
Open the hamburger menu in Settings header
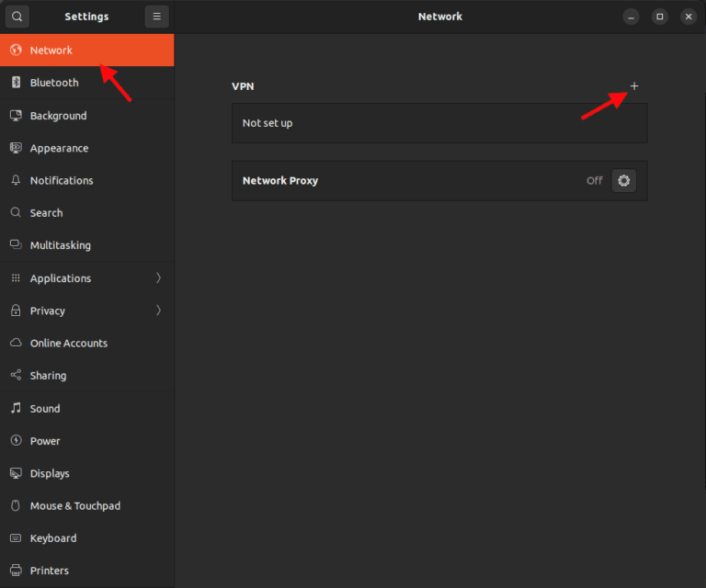point(156,17)
